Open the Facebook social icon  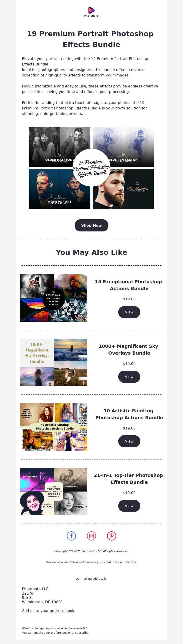71,536
